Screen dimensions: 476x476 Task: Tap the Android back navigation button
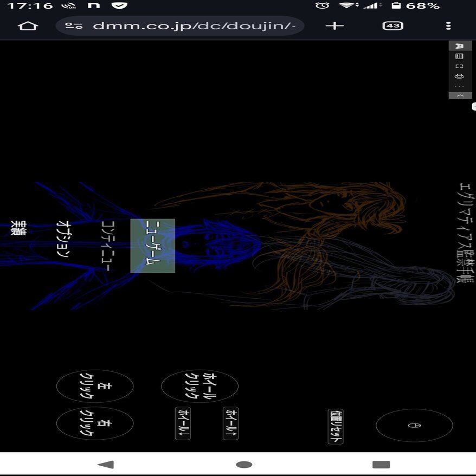(106, 465)
